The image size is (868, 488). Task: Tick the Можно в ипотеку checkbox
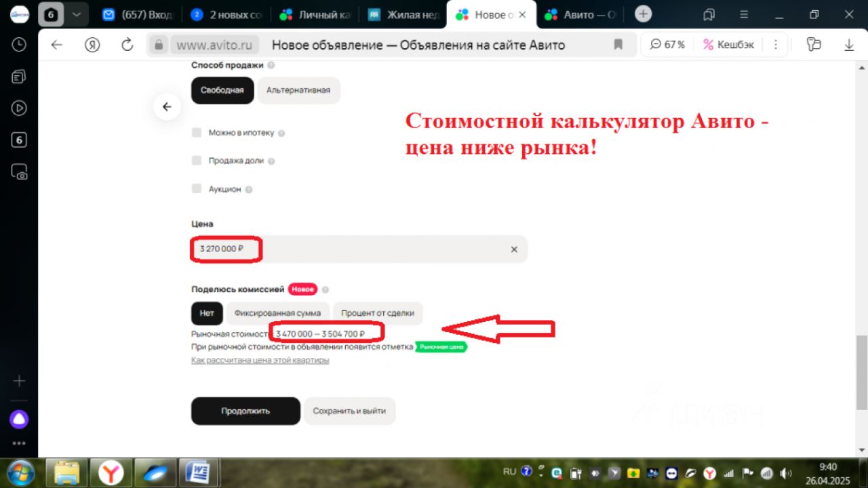pyautogui.click(x=197, y=133)
